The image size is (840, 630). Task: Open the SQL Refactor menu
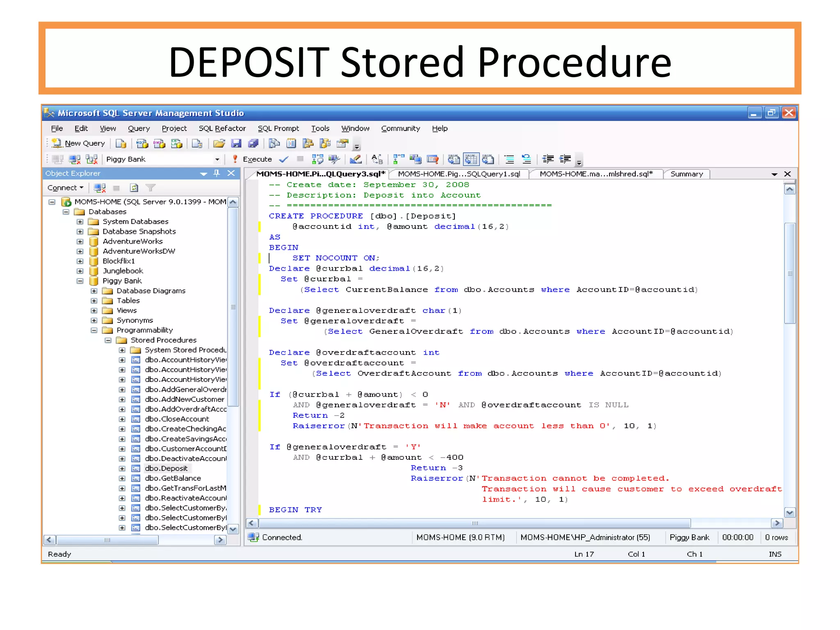(x=222, y=128)
